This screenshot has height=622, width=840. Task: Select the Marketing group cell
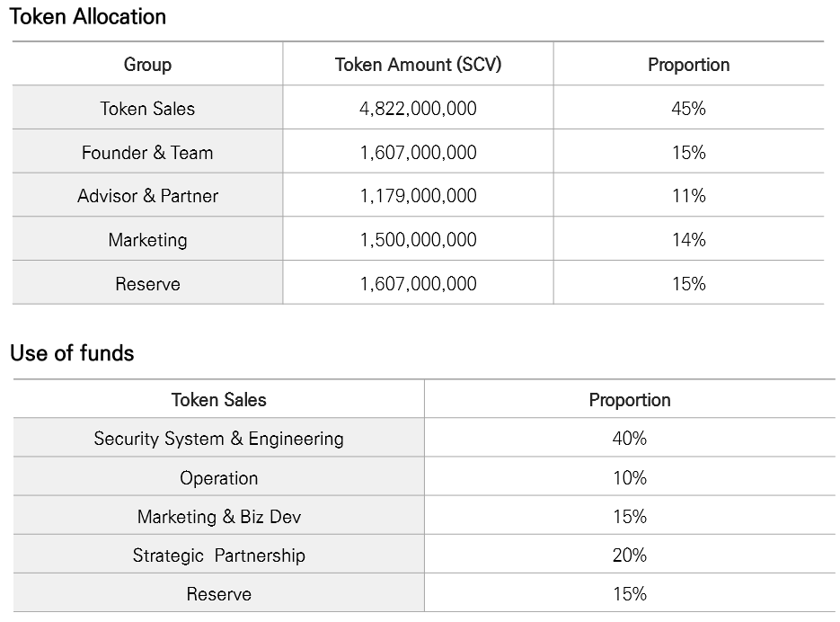coord(147,240)
